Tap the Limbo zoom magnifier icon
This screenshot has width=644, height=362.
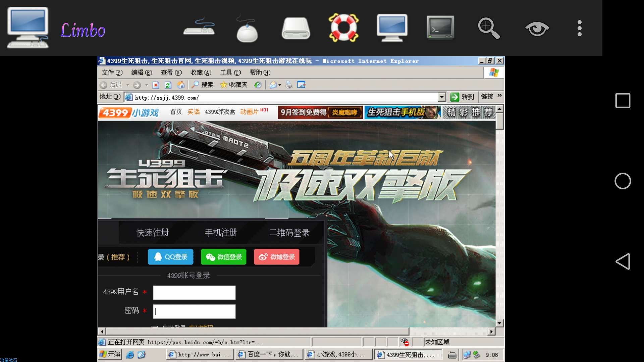point(489,28)
